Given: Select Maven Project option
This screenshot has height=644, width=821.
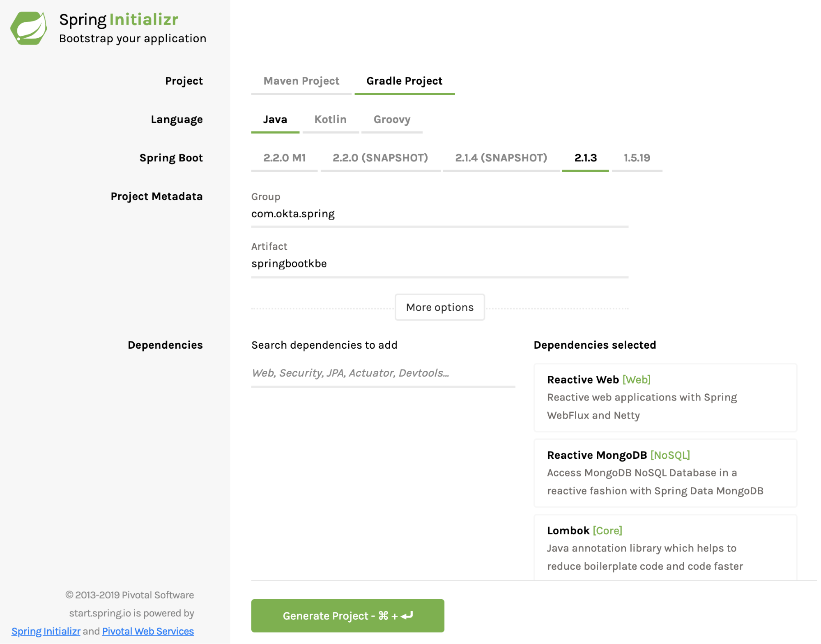Looking at the screenshot, I should point(301,81).
